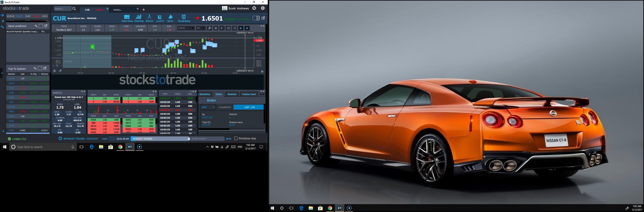This screenshot has height=212, width=644.
Task: Open Open positions settings wrench
Action: [x=36, y=26]
